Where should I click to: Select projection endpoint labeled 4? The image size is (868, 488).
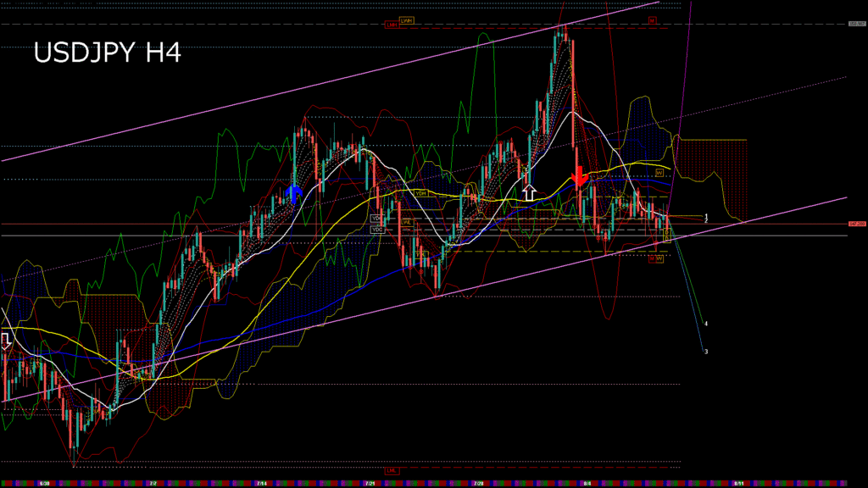point(706,324)
